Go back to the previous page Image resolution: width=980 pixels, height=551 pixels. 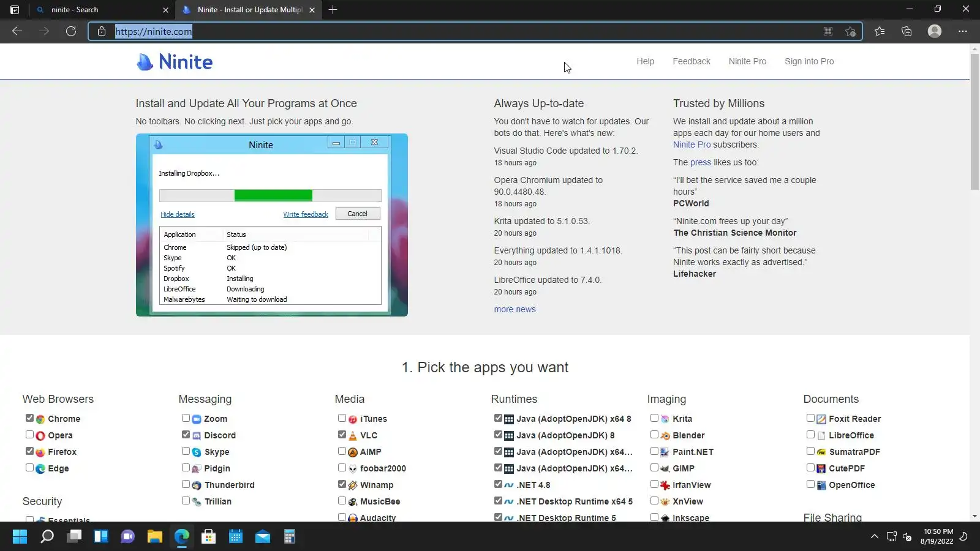[x=17, y=31]
